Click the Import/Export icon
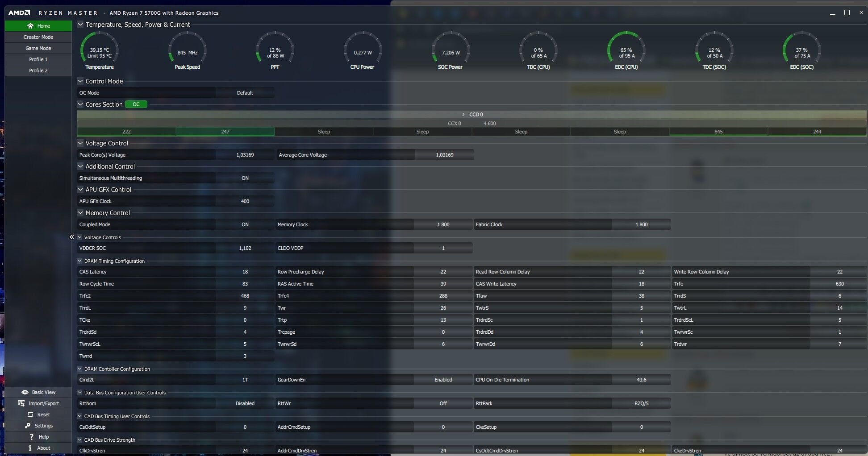The width and height of the screenshot is (868, 456). [x=21, y=403]
